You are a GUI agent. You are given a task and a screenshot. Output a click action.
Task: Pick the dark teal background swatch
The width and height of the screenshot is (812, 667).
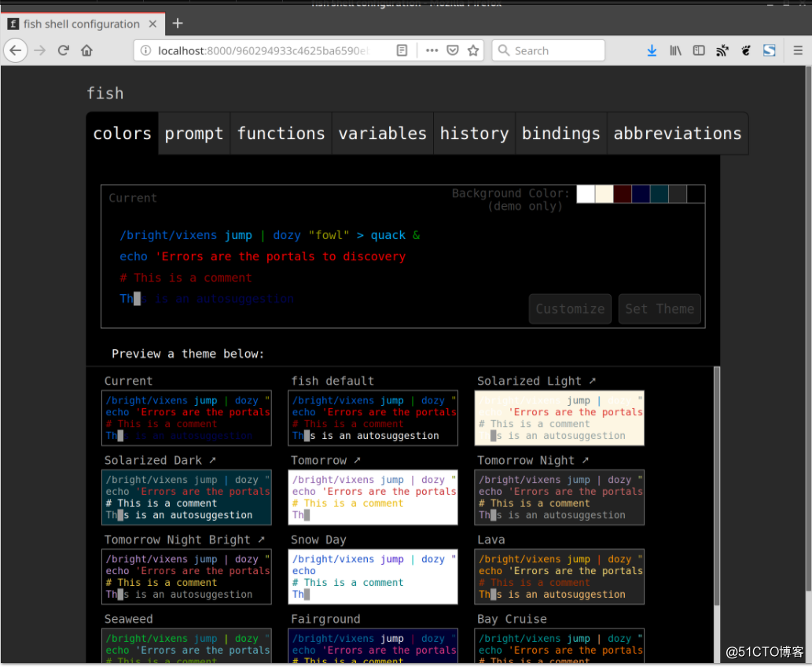point(660,193)
